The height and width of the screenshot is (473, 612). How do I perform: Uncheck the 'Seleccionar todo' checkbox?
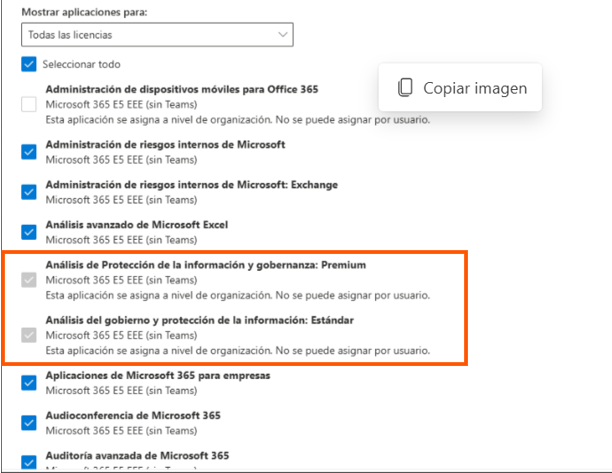(x=29, y=64)
